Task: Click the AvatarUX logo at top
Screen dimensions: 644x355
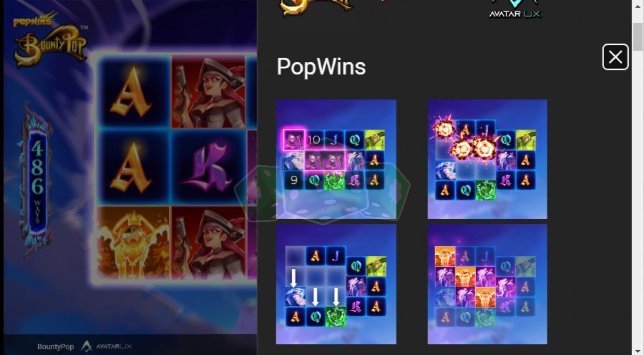Action: point(514,9)
